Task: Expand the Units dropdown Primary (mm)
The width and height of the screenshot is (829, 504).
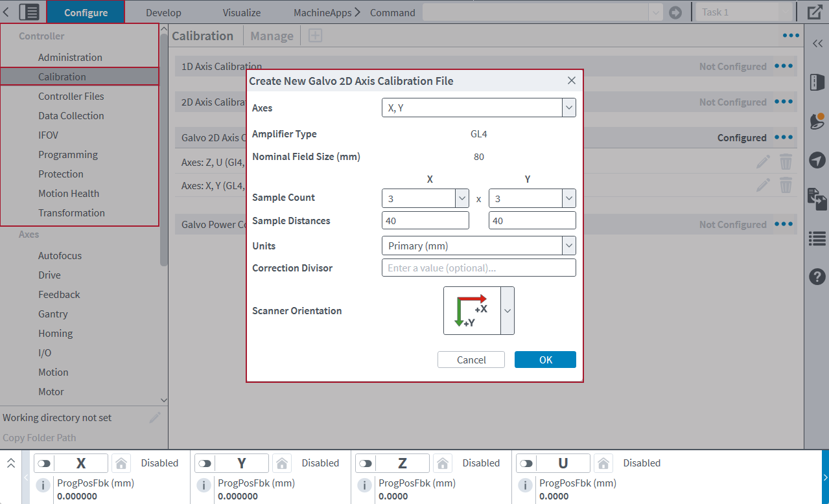Action: point(478,246)
